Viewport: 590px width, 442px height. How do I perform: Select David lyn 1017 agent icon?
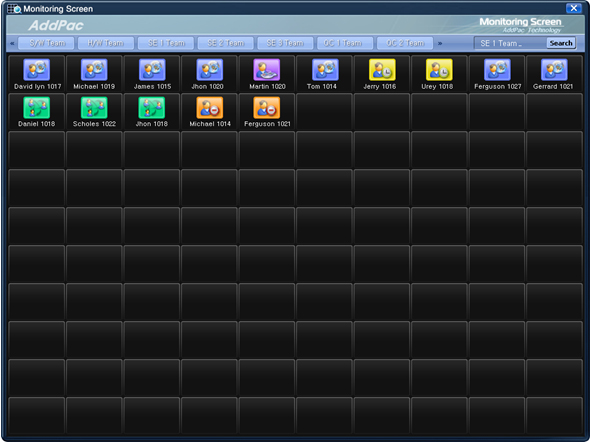[36, 70]
